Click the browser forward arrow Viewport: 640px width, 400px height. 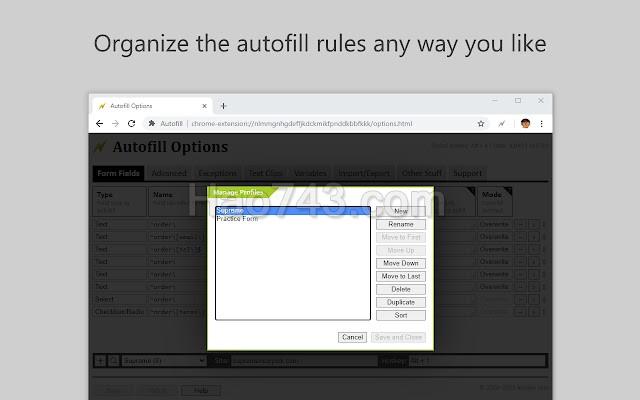[x=115, y=124]
